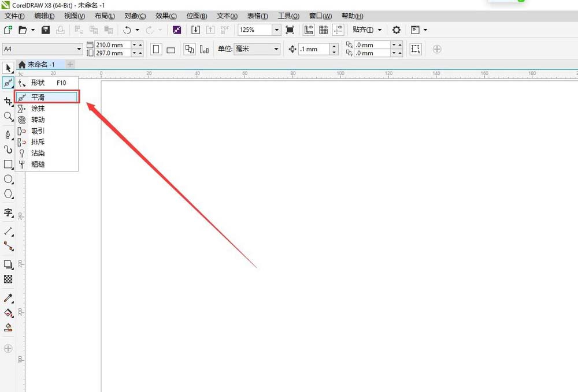Choose 吸引 (Attract) tool from flyout
This screenshot has width=578, height=392.
(x=46, y=130)
